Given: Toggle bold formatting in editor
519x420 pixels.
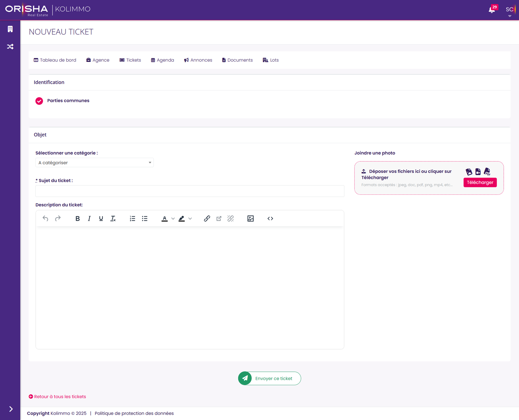Looking at the screenshot, I should 77,218.
